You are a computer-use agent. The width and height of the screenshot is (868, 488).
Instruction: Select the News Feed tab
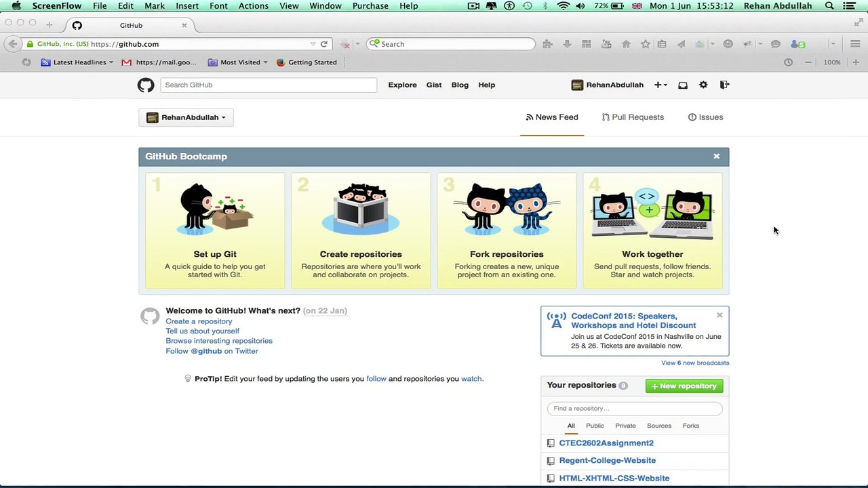552,117
